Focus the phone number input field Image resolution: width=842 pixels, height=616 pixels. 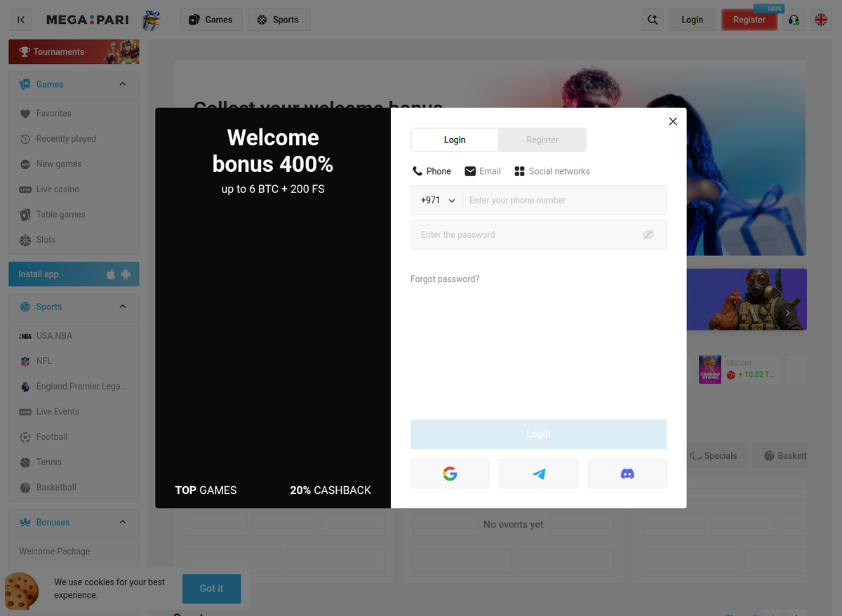pyautogui.click(x=565, y=200)
